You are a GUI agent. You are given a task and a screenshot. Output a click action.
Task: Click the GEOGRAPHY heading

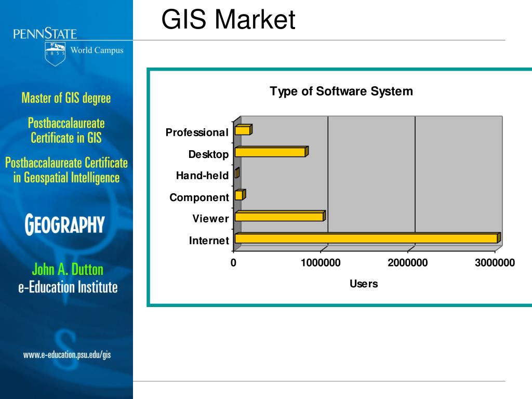(x=65, y=224)
